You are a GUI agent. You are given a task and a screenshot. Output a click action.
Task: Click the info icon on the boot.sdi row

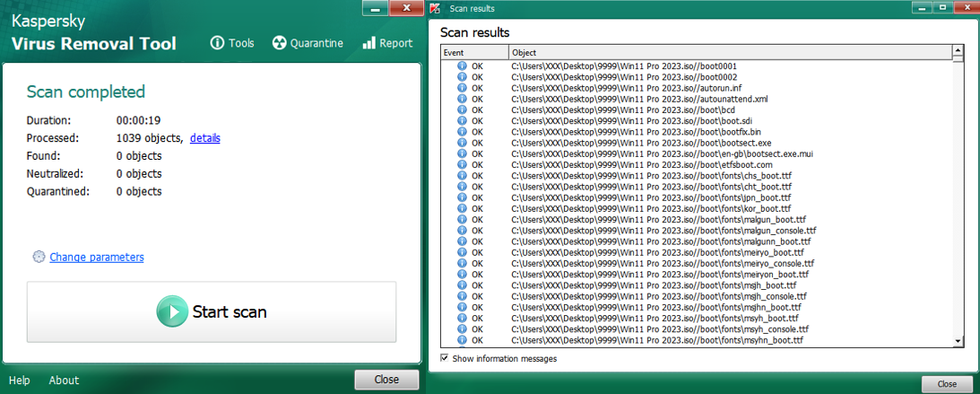[463, 120]
